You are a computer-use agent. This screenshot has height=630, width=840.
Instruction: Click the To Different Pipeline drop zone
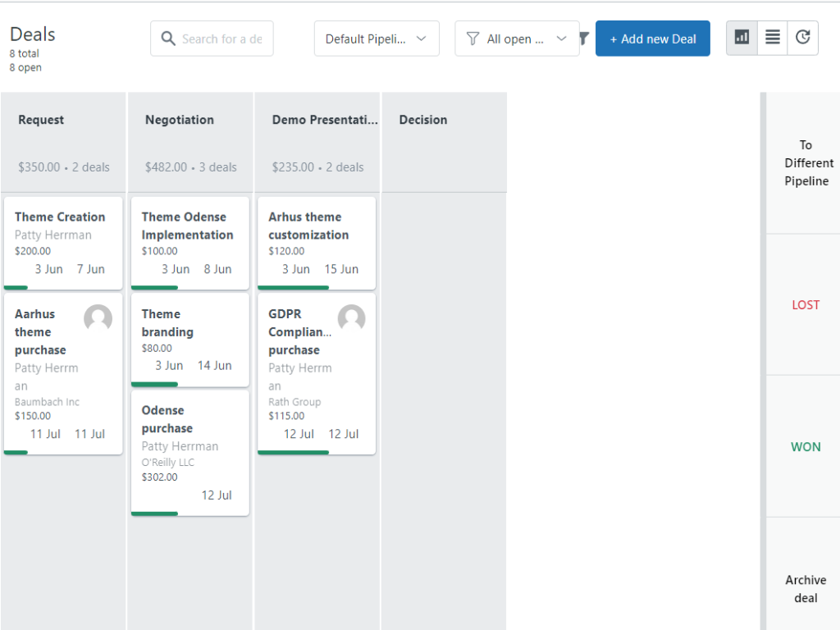[x=803, y=163]
